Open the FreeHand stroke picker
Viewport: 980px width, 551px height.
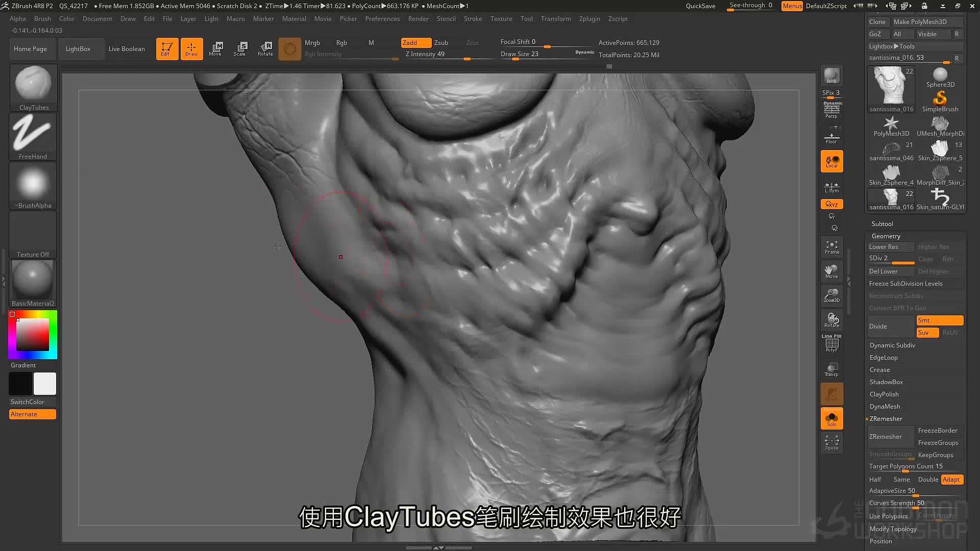click(x=33, y=137)
